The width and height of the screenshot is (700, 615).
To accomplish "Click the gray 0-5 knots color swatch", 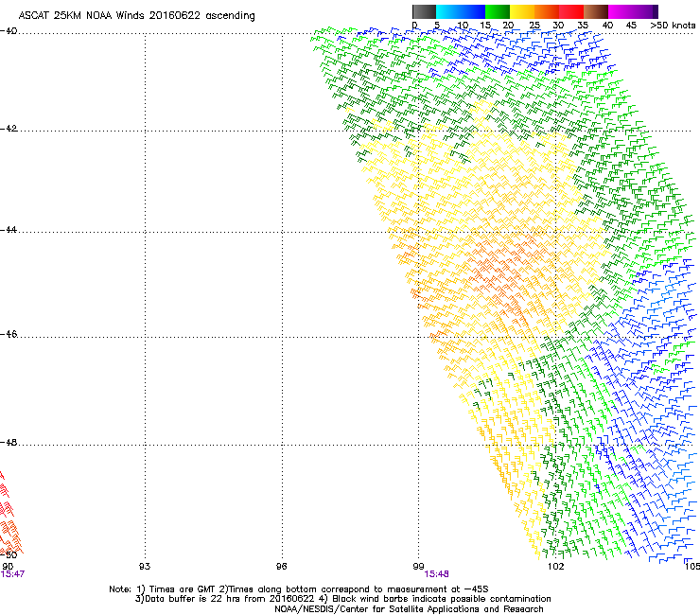I will click(424, 11).
